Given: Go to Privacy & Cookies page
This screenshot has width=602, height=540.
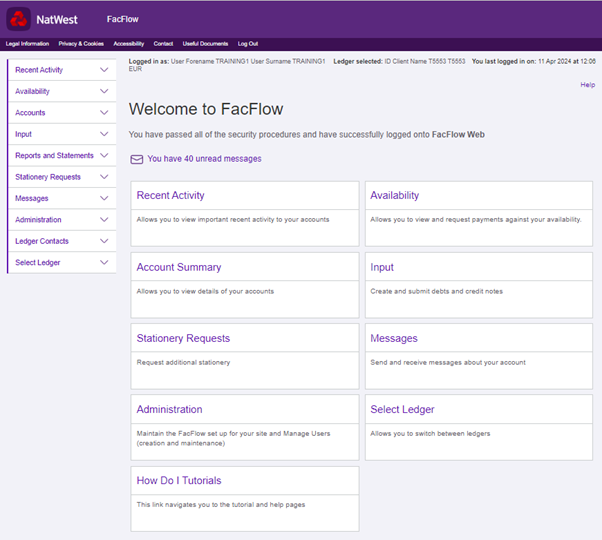Looking at the screenshot, I should [x=81, y=44].
